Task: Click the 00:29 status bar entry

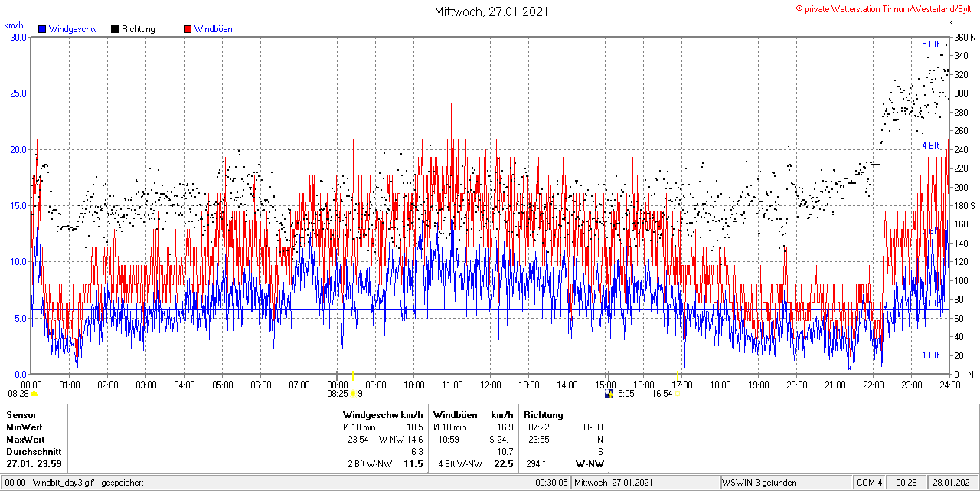Action: (x=907, y=483)
